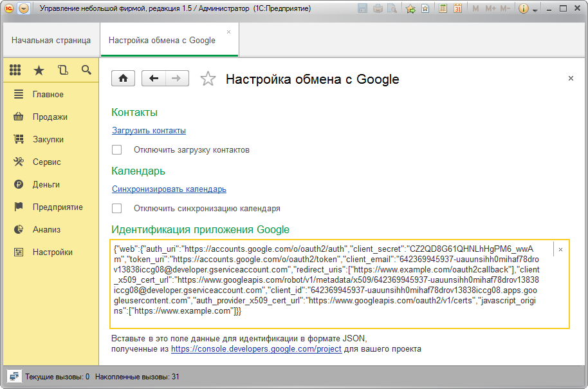Click the Главное lines icon
The image size is (588, 389).
click(x=19, y=94)
